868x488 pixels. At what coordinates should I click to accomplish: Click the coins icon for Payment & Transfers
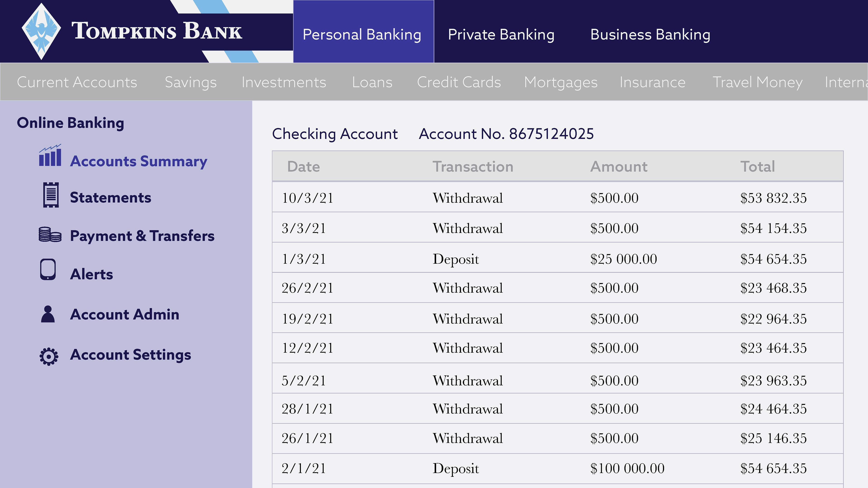point(50,235)
